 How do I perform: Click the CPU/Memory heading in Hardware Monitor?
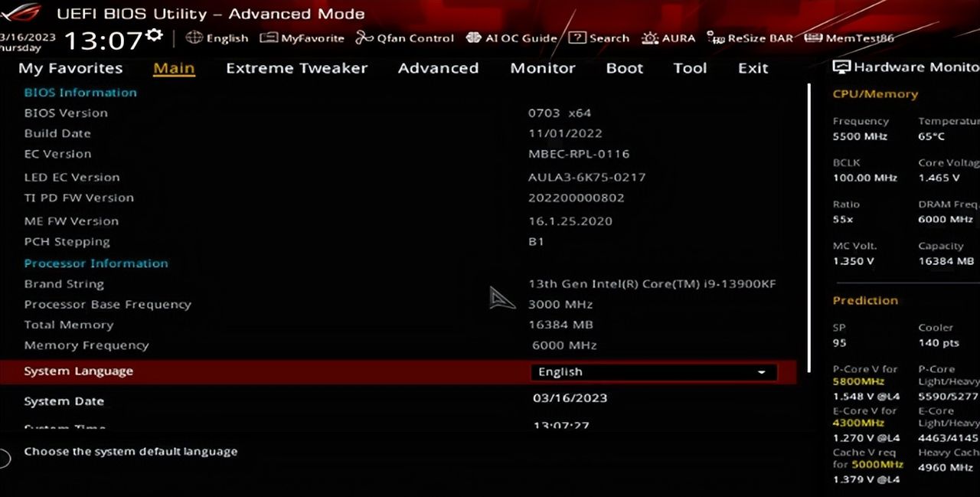click(875, 94)
